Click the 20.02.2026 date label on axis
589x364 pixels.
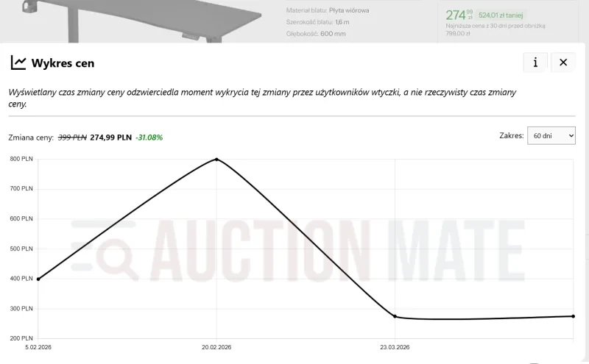216,347
